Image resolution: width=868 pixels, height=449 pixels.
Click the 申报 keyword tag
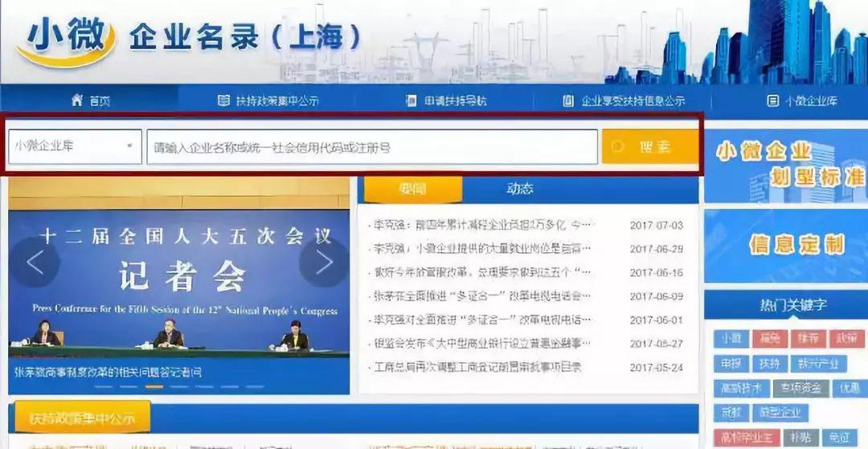pos(731,363)
